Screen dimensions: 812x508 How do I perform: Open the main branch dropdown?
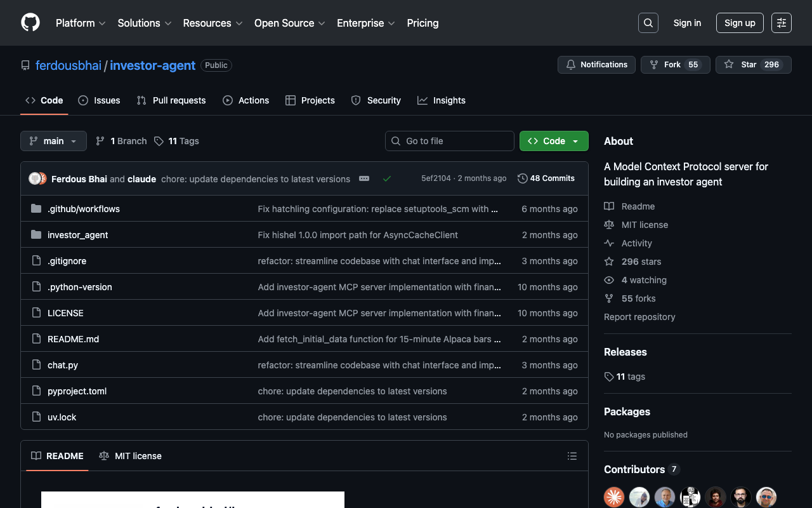point(53,141)
